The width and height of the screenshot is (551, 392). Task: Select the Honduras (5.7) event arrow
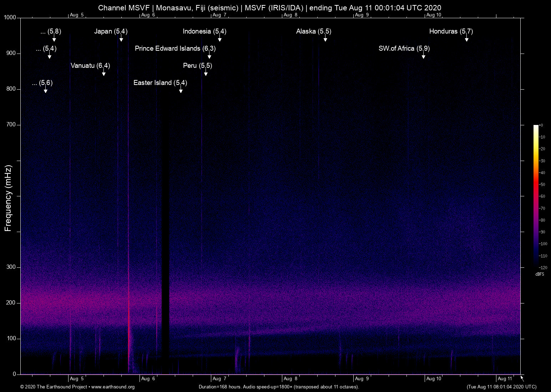(x=467, y=39)
